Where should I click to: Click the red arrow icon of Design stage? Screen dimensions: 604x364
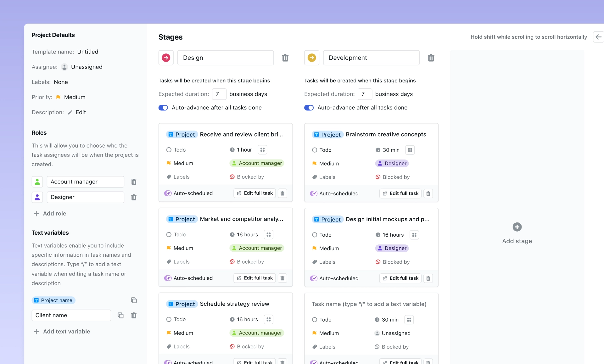pyautogui.click(x=166, y=58)
